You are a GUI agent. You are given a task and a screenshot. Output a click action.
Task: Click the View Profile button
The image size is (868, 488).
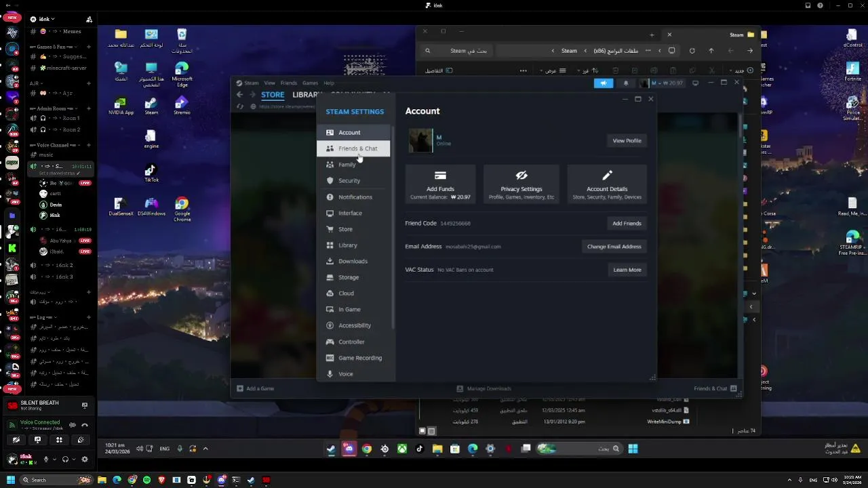[x=627, y=141]
